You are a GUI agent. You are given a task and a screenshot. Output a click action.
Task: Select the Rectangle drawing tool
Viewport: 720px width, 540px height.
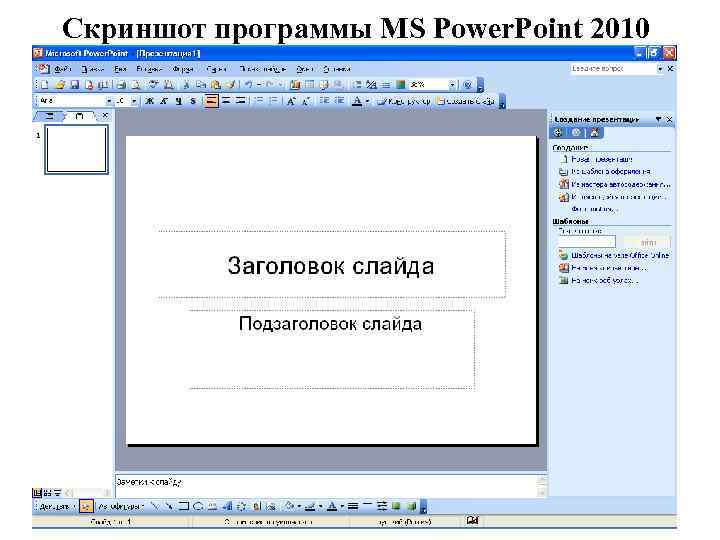pos(184,506)
